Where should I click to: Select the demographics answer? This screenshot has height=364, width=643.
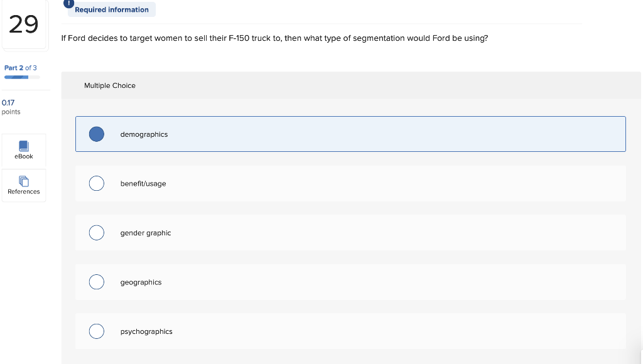click(97, 134)
